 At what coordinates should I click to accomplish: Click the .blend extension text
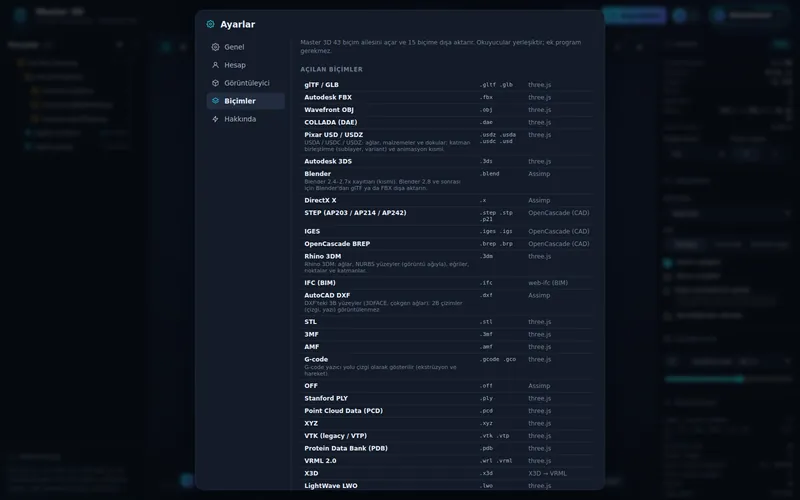(x=489, y=173)
